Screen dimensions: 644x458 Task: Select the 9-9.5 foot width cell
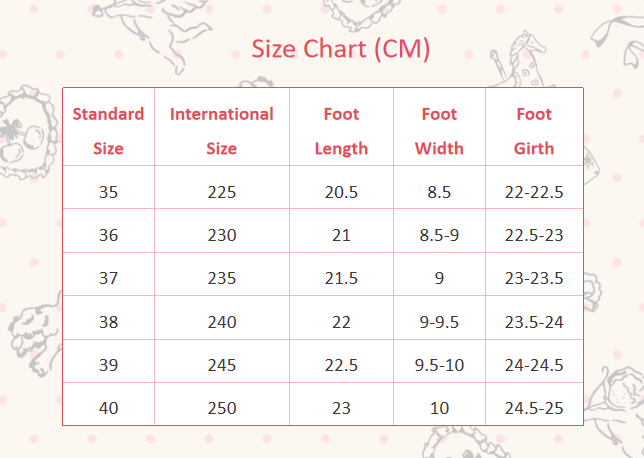click(x=439, y=323)
